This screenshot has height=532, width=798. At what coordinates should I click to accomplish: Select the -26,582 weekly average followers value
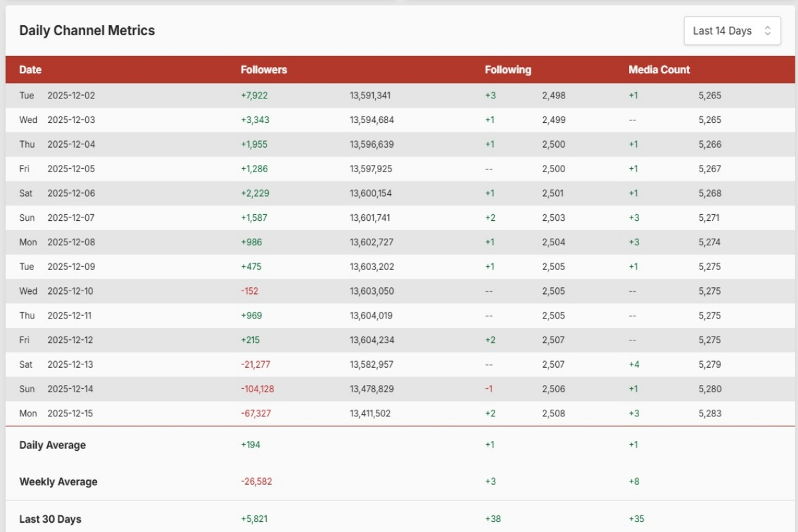pos(256,481)
